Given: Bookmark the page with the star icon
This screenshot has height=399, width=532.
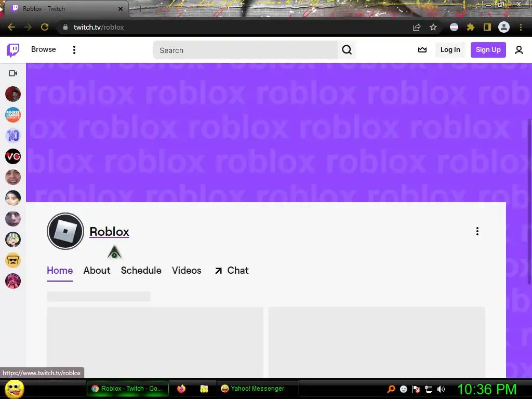Looking at the screenshot, I should (x=433, y=27).
